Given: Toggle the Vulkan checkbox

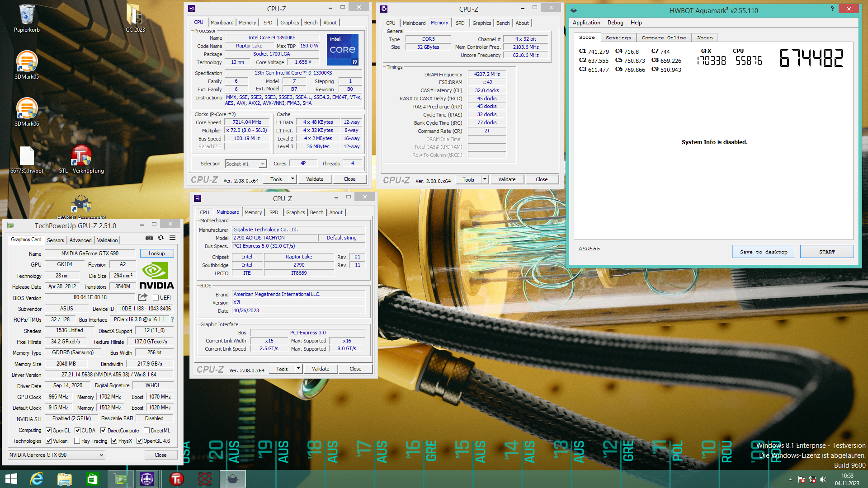Looking at the screenshot, I should (49, 441).
